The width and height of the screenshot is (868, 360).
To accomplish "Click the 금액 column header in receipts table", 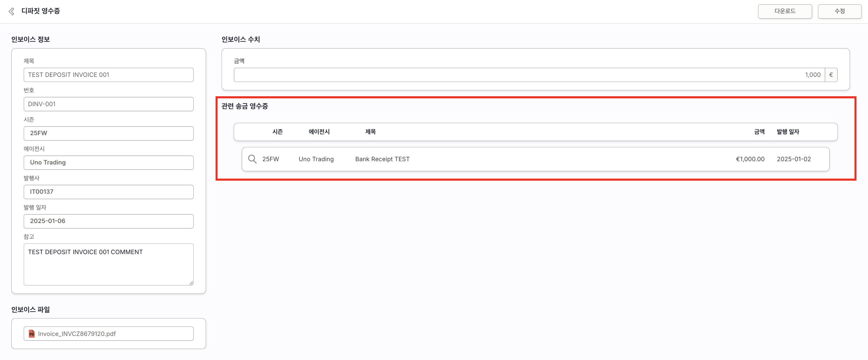I will click(759, 132).
